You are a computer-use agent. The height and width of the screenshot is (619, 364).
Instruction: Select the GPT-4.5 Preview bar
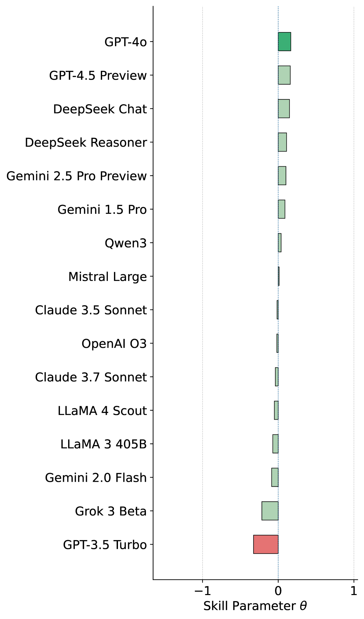point(284,75)
